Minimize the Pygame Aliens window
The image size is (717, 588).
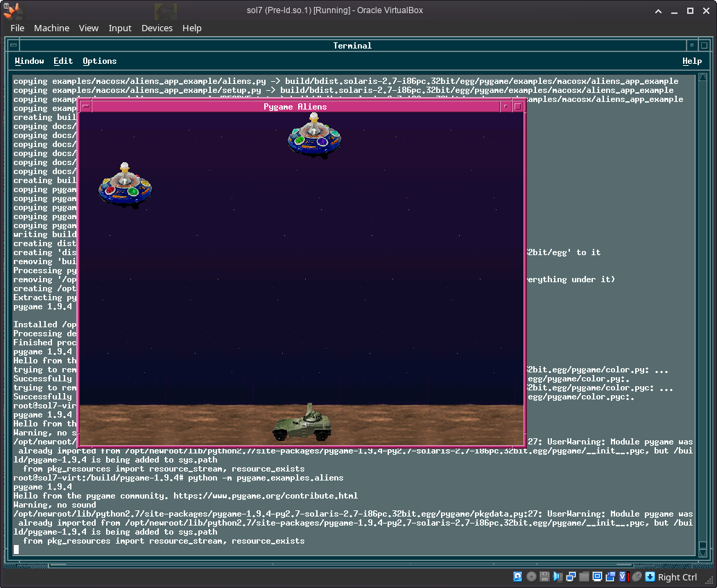pyautogui.click(x=506, y=107)
